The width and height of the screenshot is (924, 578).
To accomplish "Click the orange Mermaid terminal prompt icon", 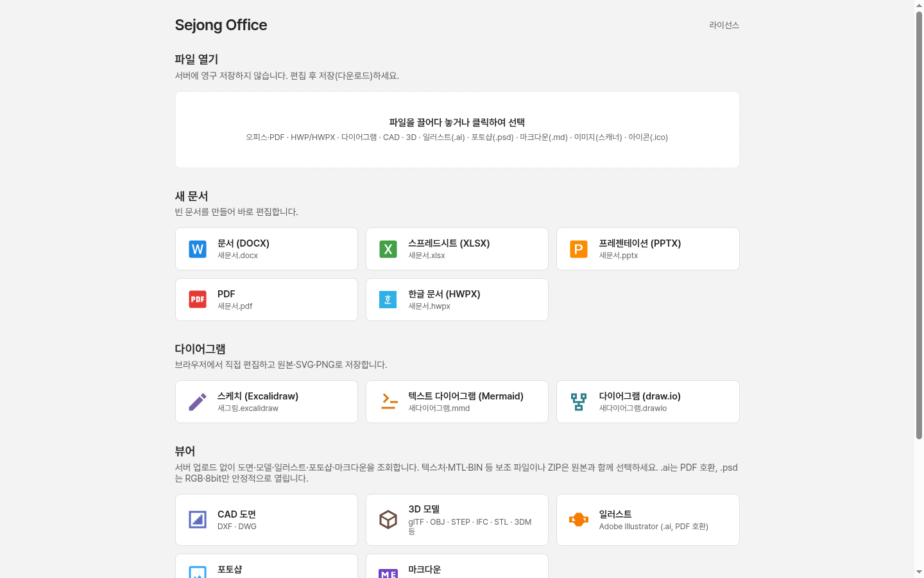I will pyautogui.click(x=388, y=401).
